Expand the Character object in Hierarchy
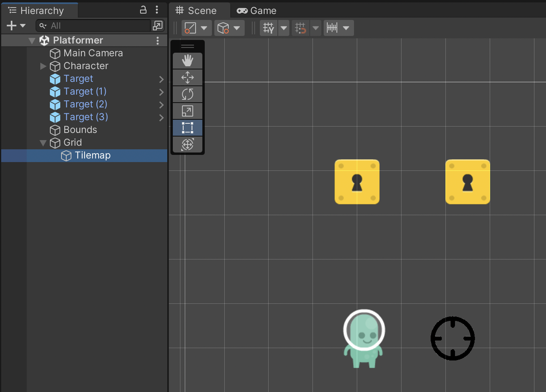This screenshot has width=546, height=392. click(x=43, y=66)
